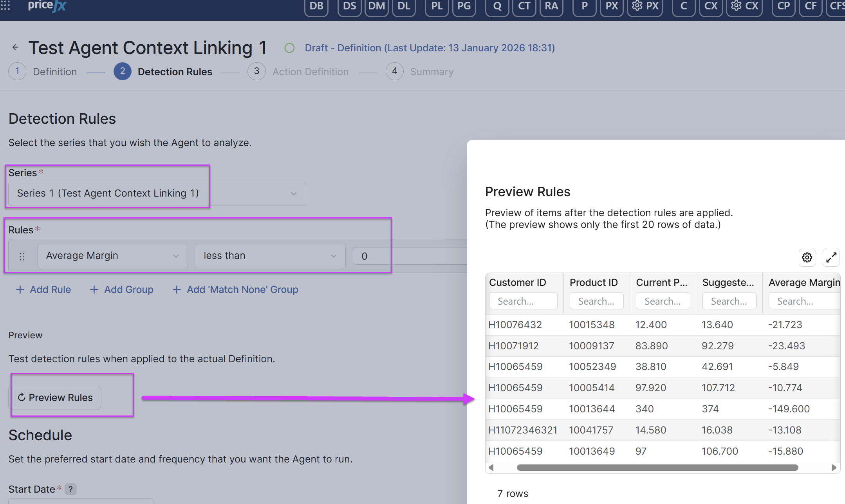
Task: Open the DB module shortcut
Action: [316, 6]
